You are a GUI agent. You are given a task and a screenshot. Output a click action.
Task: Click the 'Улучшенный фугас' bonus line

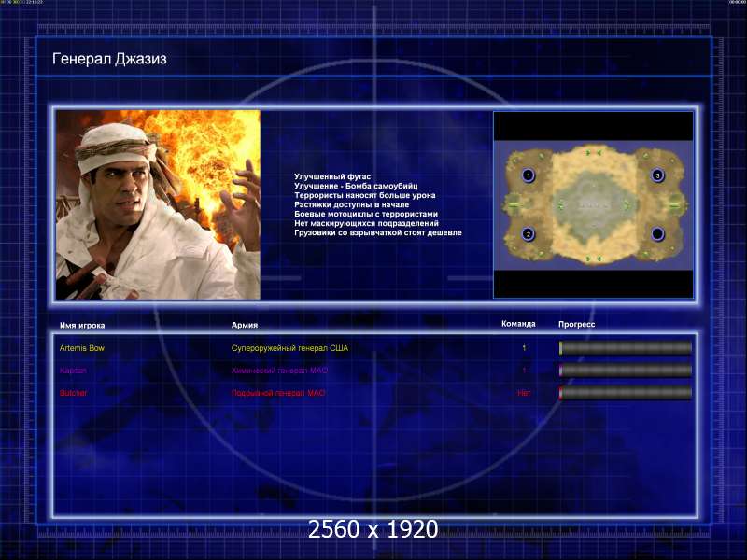click(x=332, y=176)
